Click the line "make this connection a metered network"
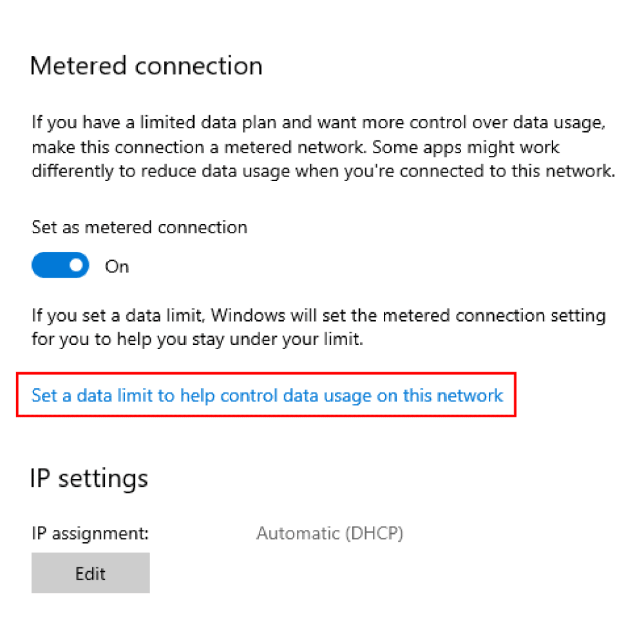The image size is (644, 644). (x=296, y=147)
